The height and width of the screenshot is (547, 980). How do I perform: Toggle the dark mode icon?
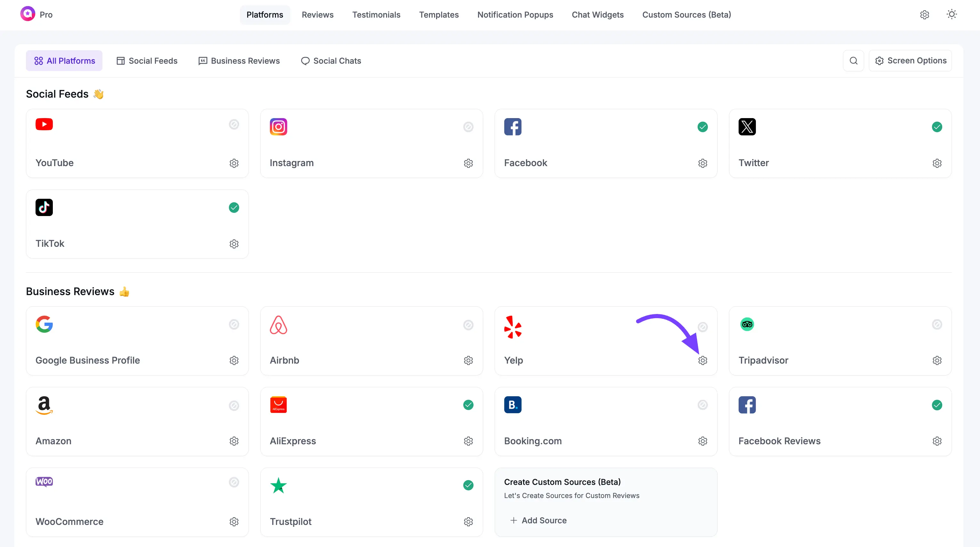[952, 14]
